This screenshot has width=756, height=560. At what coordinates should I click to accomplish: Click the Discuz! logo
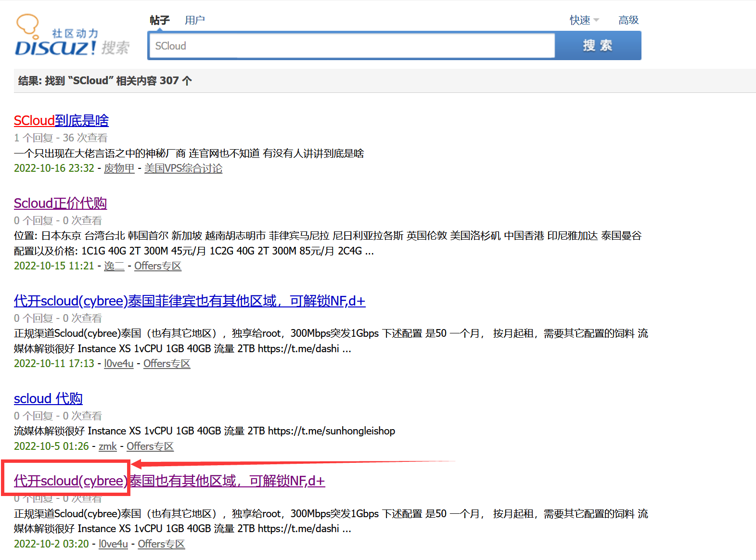[x=72, y=35]
